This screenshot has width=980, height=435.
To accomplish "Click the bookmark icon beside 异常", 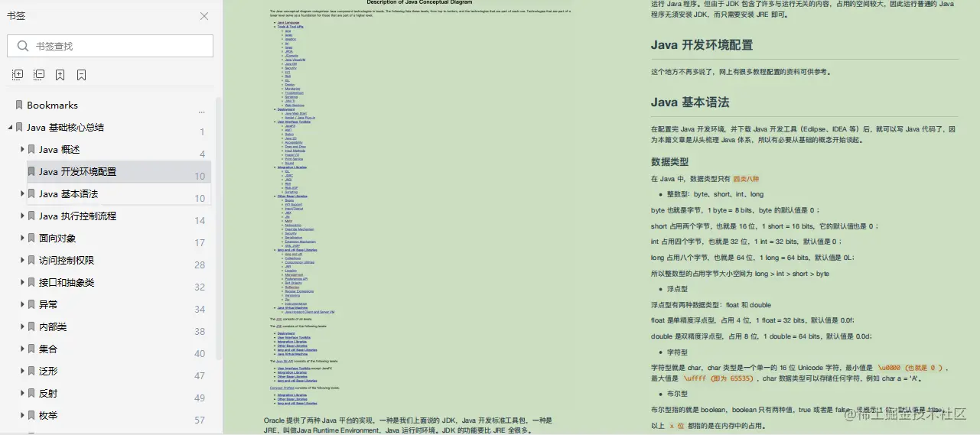I will point(31,305).
